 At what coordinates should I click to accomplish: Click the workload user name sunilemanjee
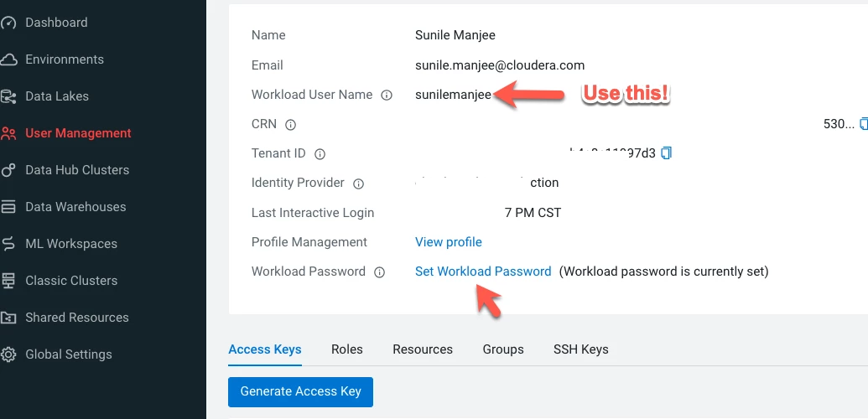453,95
